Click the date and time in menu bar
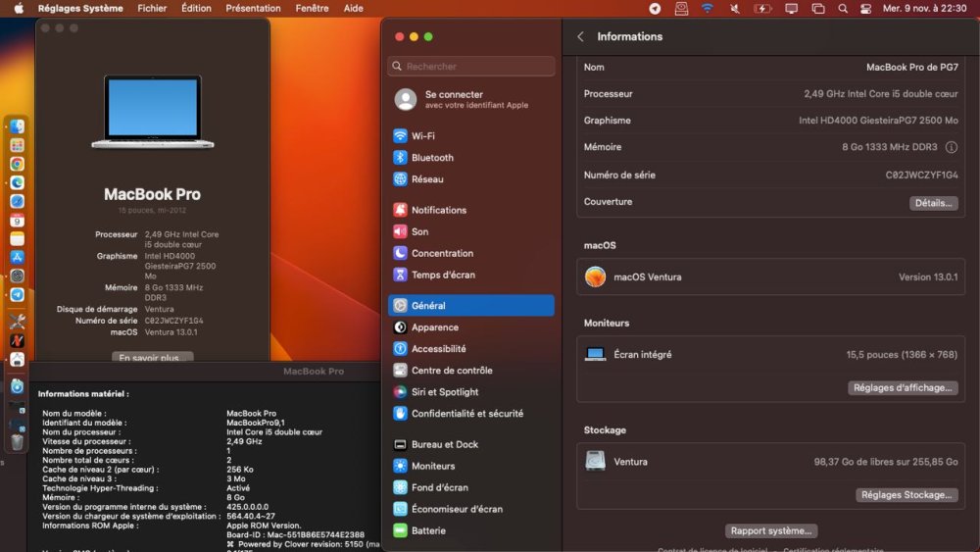The height and width of the screenshot is (552, 980). [924, 8]
